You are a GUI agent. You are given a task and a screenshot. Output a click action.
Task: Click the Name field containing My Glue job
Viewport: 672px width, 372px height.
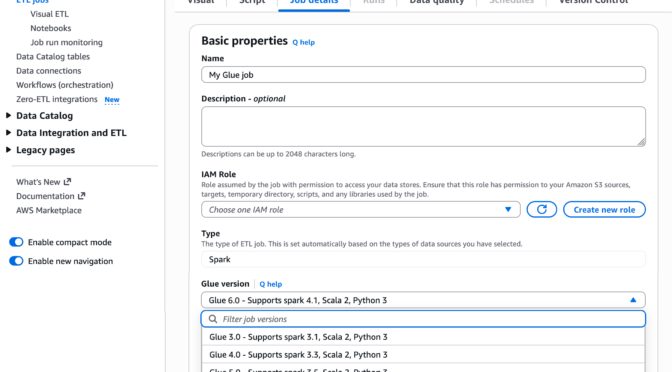click(x=423, y=75)
